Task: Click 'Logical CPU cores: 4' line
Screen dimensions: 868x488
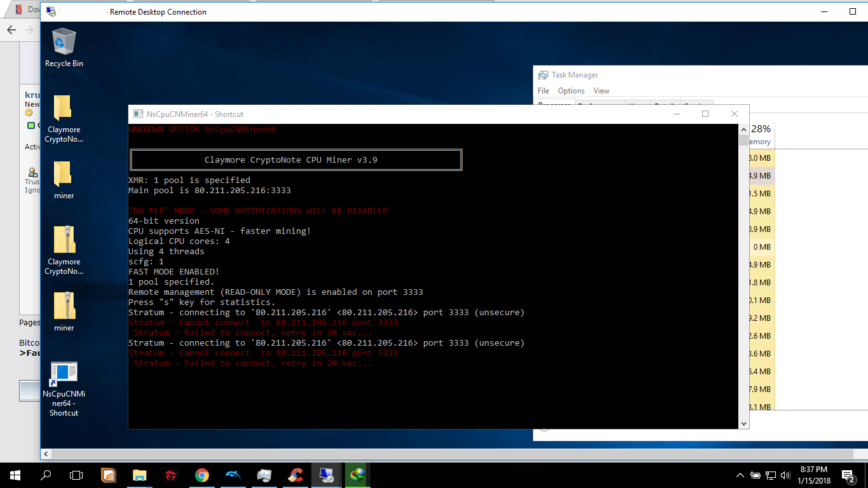Action: (x=179, y=241)
